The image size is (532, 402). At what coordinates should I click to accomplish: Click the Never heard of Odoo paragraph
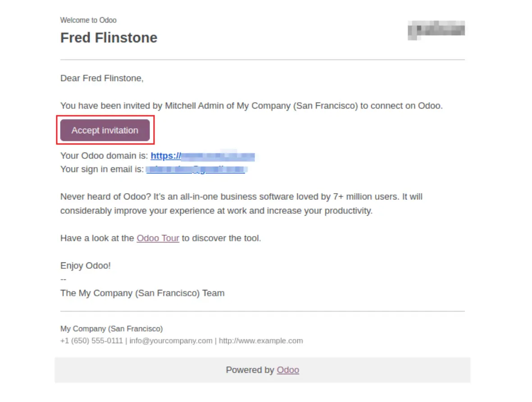click(x=241, y=204)
